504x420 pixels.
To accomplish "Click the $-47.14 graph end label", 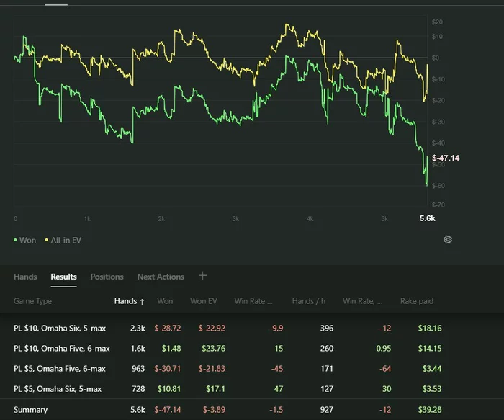I will pos(446,157).
